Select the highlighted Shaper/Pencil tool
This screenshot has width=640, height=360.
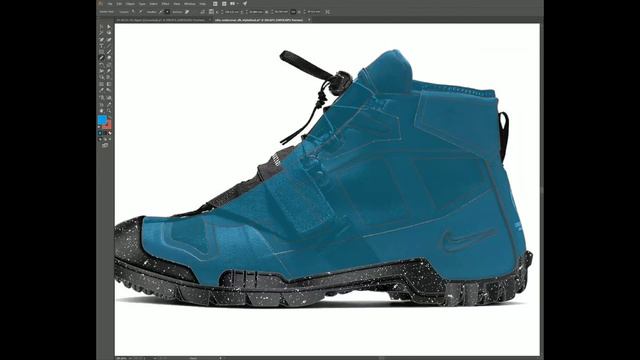(x=101, y=58)
